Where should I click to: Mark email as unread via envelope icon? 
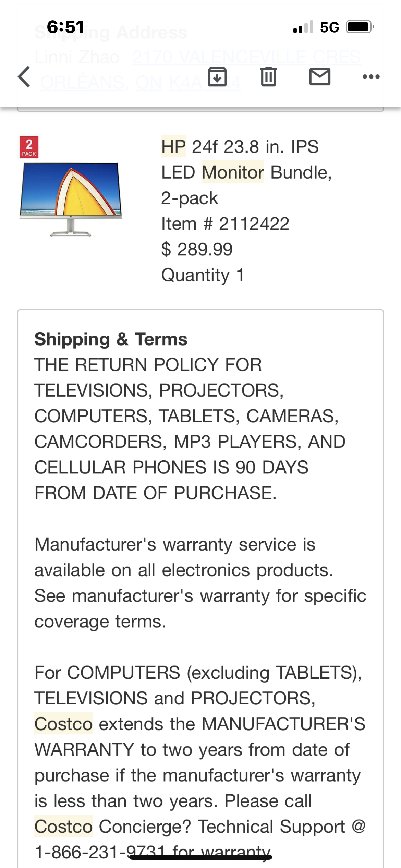320,76
